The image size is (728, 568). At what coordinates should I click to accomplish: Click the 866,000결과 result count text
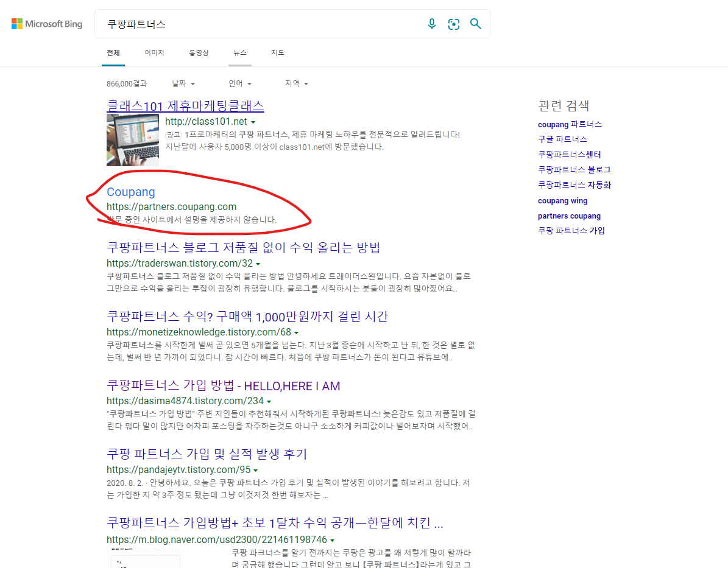point(127,83)
